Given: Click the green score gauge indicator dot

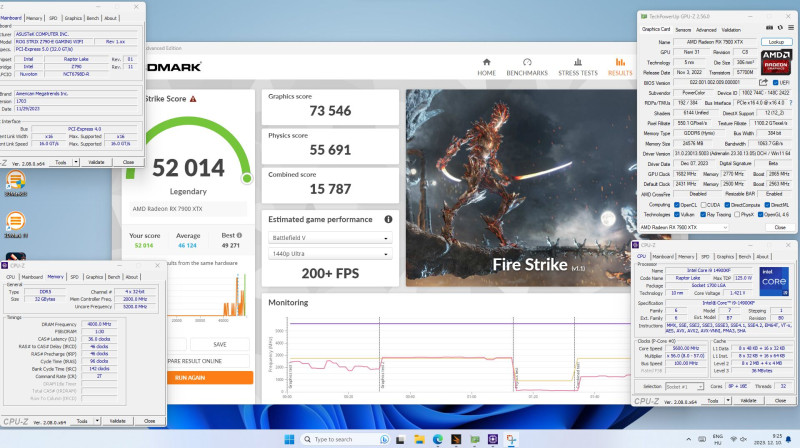Looking at the screenshot, I should [247, 178].
